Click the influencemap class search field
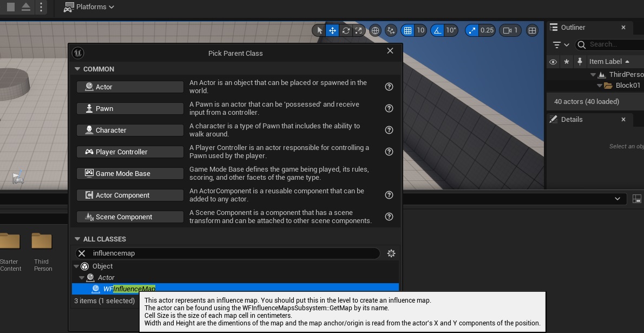Image resolution: width=644 pixels, height=333 pixels. tap(233, 253)
